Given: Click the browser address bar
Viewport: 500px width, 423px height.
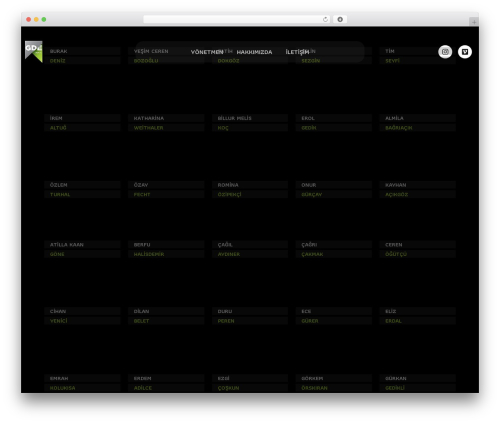Looking at the screenshot, I should point(237,19).
